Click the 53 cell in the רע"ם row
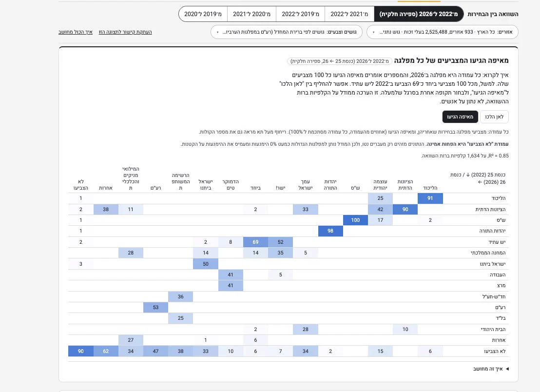540x392 pixels. 155,307
